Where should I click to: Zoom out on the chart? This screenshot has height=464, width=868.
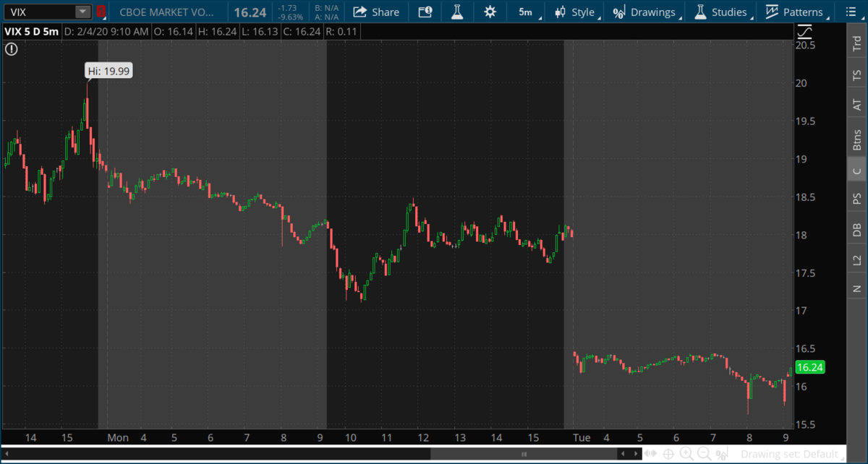[703, 454]
